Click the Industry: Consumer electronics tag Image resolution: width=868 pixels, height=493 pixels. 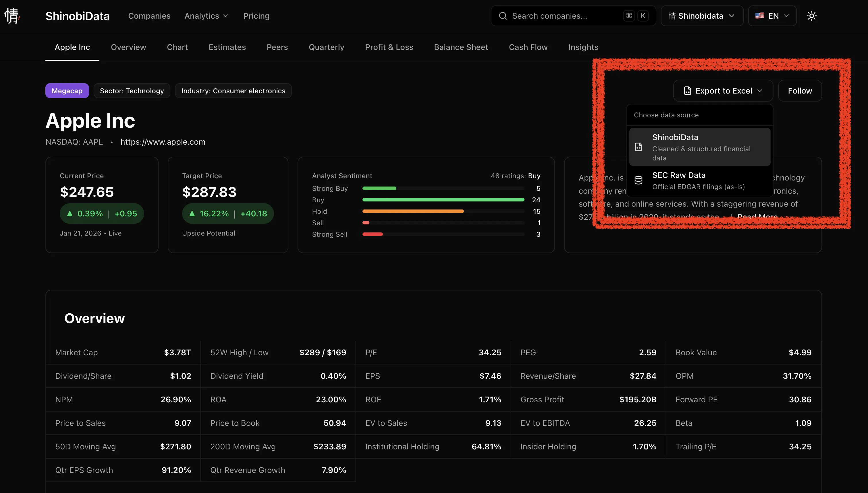[233, 91]
